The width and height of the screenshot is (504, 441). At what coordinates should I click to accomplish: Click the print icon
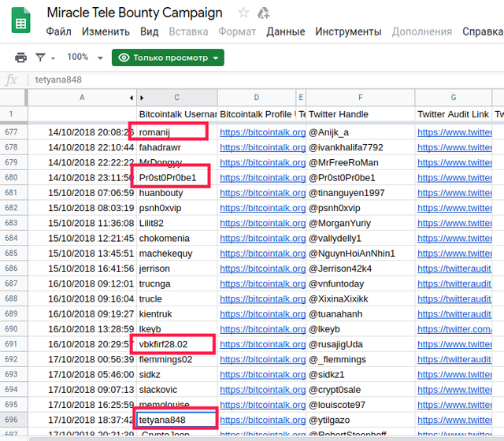21,57
